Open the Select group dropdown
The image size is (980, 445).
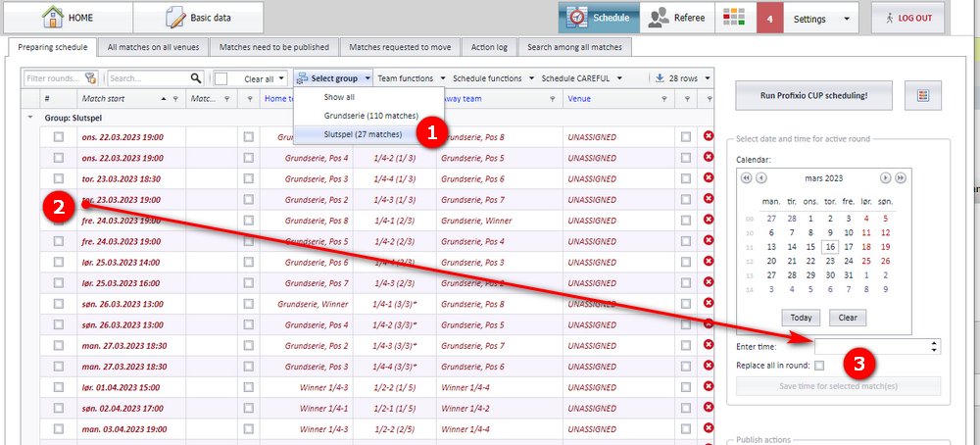coord(333,78)
